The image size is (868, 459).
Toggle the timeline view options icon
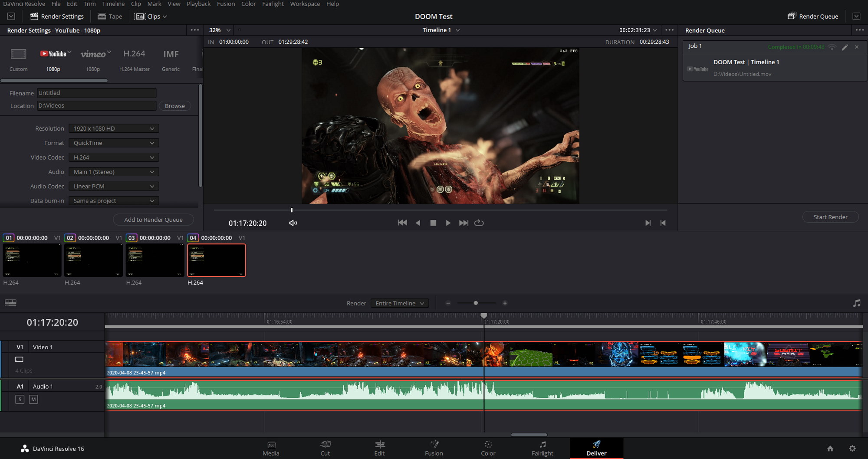pyautogui.click(x=10, y=303)
